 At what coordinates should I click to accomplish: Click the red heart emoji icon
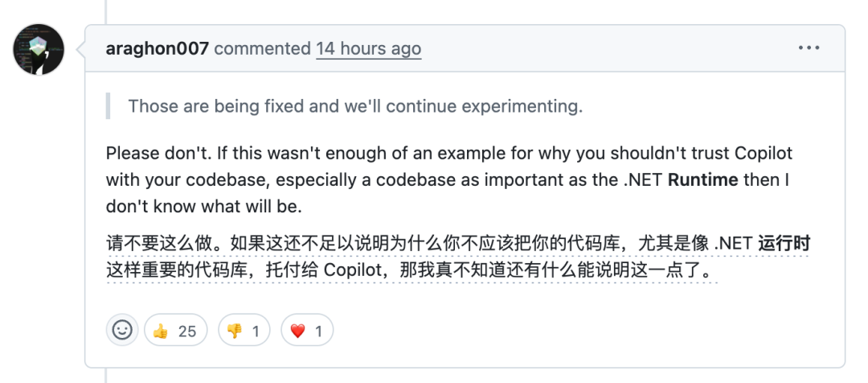point(297,331)
